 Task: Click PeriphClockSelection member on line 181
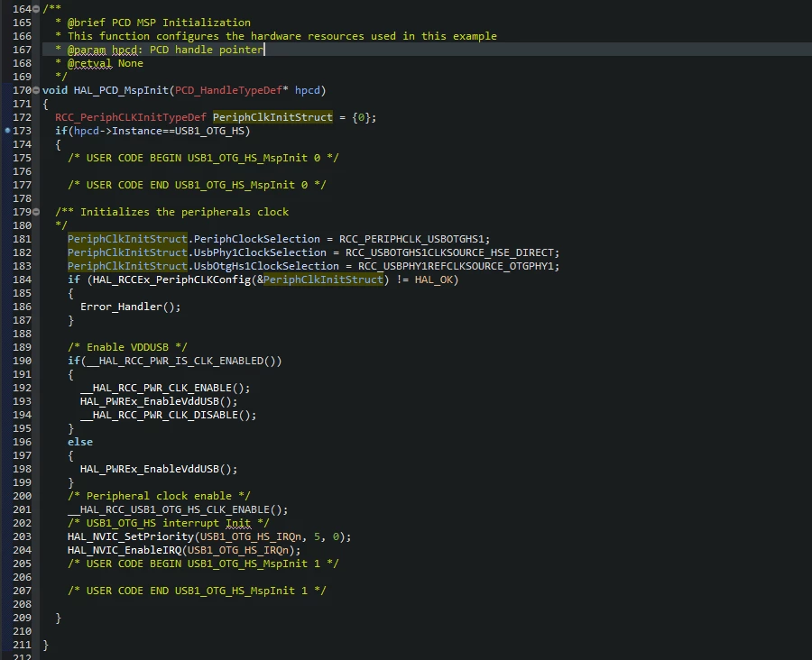[257, 239]
